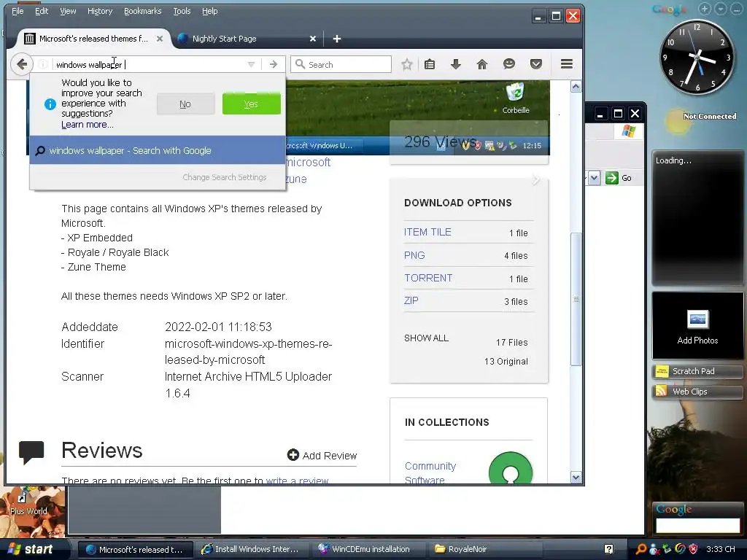Click the Add Review plus icon
This screenshot has height=560, width=747.
(293, 455)
